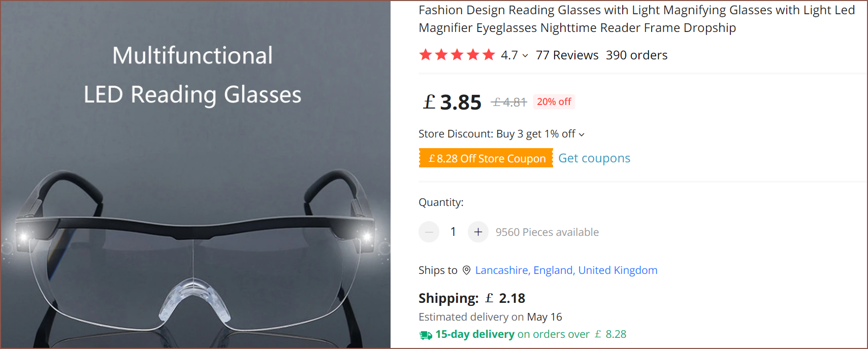The width and height of the screenshot is (868, 349).
Task: Click the fifth red rating star
Action: (489, 55)
